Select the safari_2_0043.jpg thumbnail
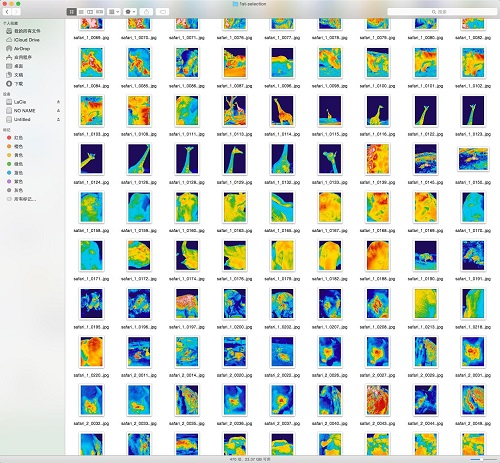 [378, 400]
